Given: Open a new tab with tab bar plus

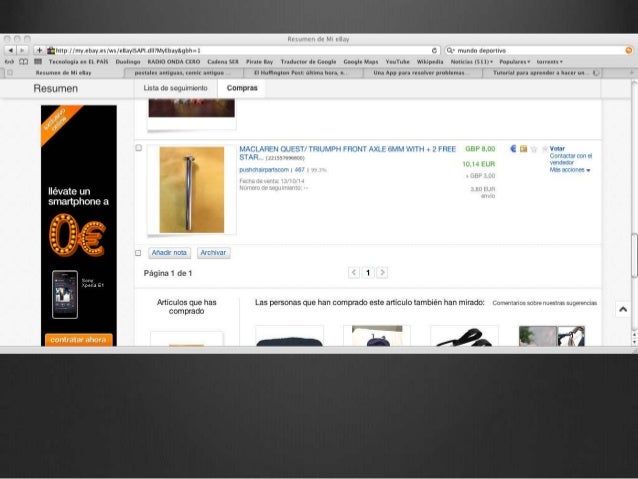Looking at the screenshot, I should tap(631, 72).
